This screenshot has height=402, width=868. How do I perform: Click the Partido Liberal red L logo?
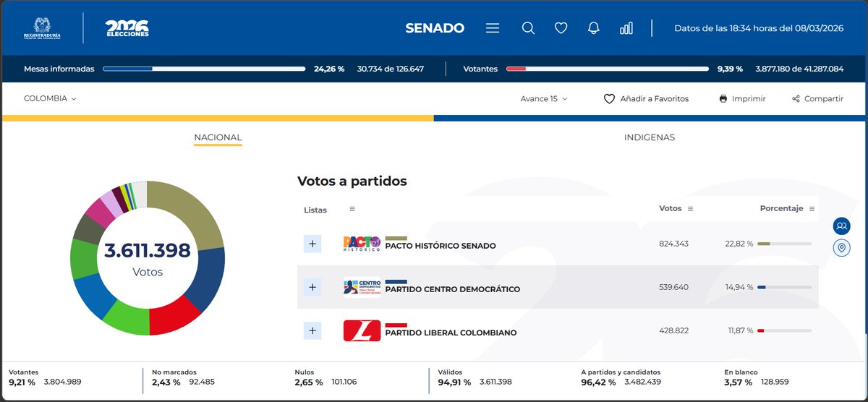pos(362,330)
